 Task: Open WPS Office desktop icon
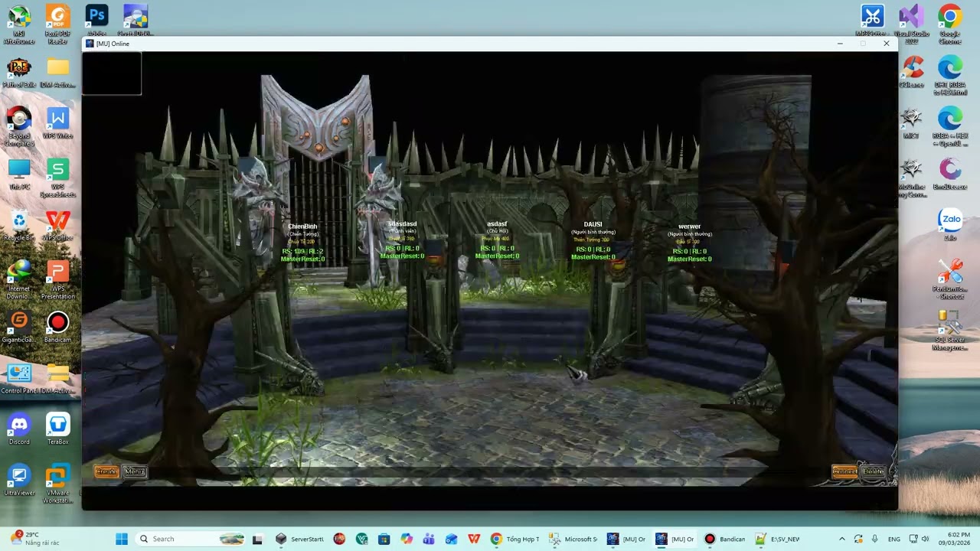57,225
